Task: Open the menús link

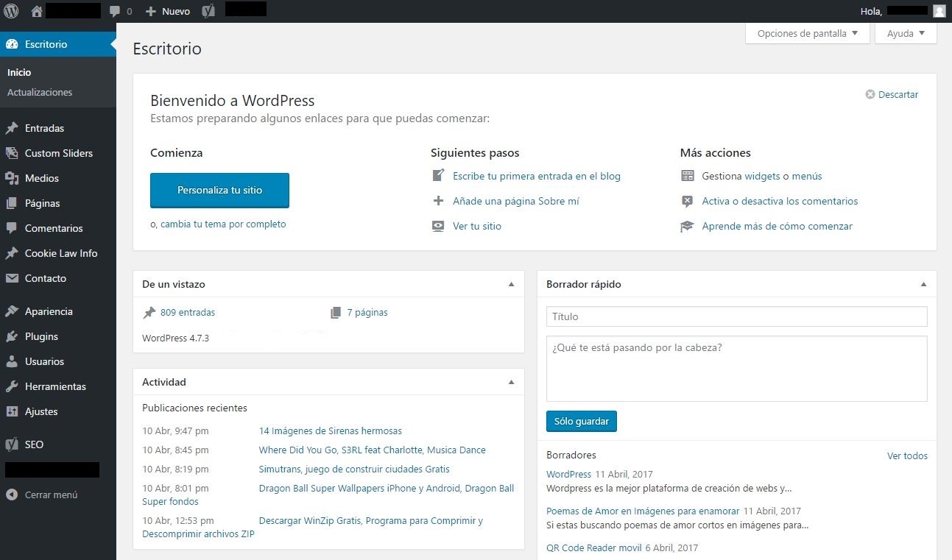Action: (807, 176)
